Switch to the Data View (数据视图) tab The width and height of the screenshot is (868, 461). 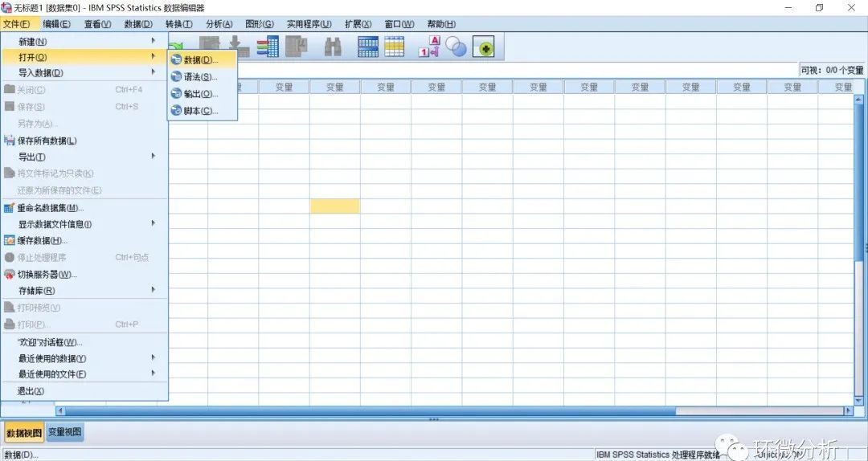24,433
